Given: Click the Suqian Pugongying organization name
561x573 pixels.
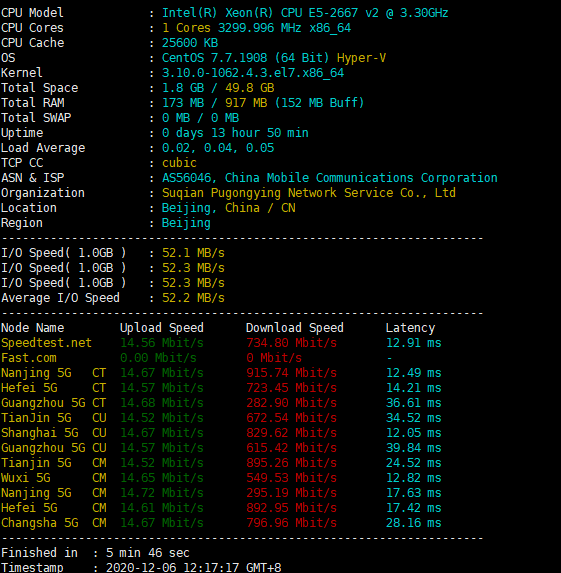Looking at the screenshot, I should [x=309, y=193].
